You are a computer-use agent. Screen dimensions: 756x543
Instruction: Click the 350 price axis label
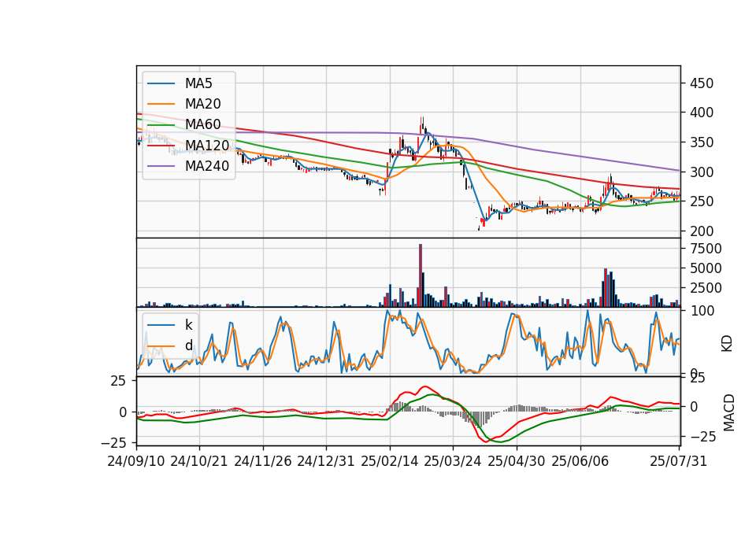pos(702,142)
